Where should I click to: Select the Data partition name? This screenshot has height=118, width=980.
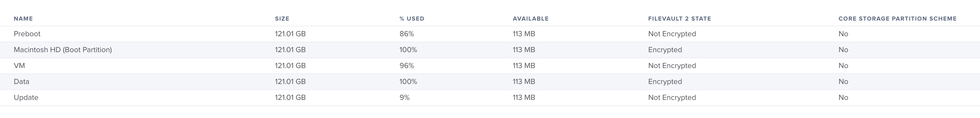21,82
